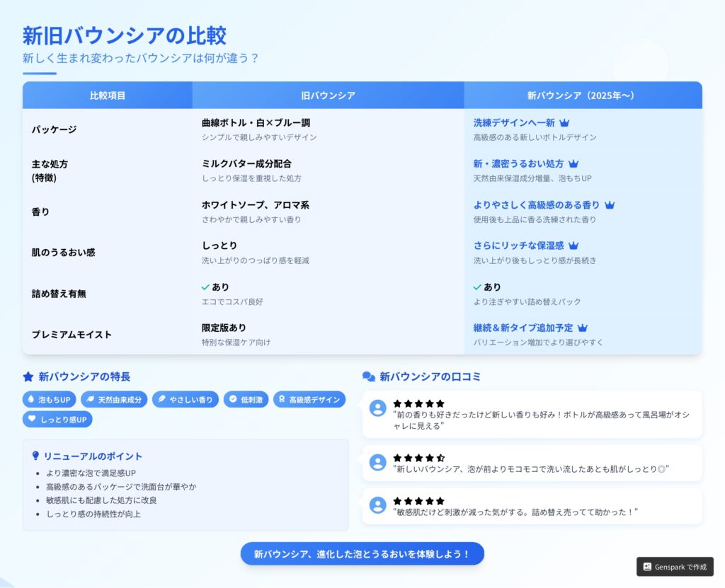This screenshot has width=725, height=588.
Task: Click the 高級感のある新しいボトルデザイン description
Action: (x=535, y=137)
